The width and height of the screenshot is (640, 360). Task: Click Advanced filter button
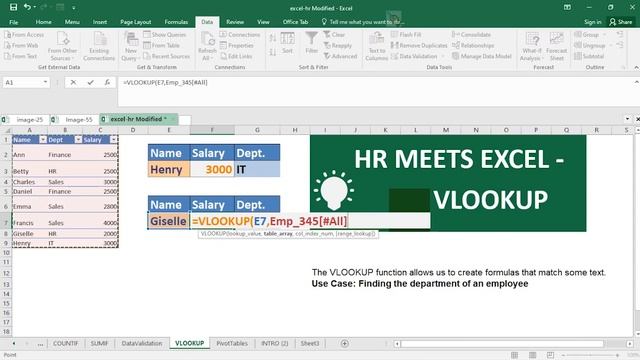340,56
